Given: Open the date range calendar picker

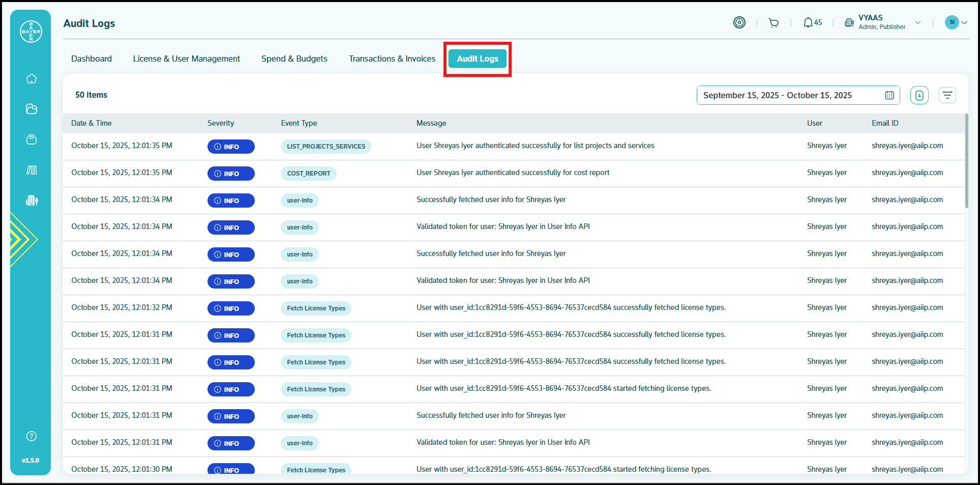Looking at the screenshot, I should point(889,95).
